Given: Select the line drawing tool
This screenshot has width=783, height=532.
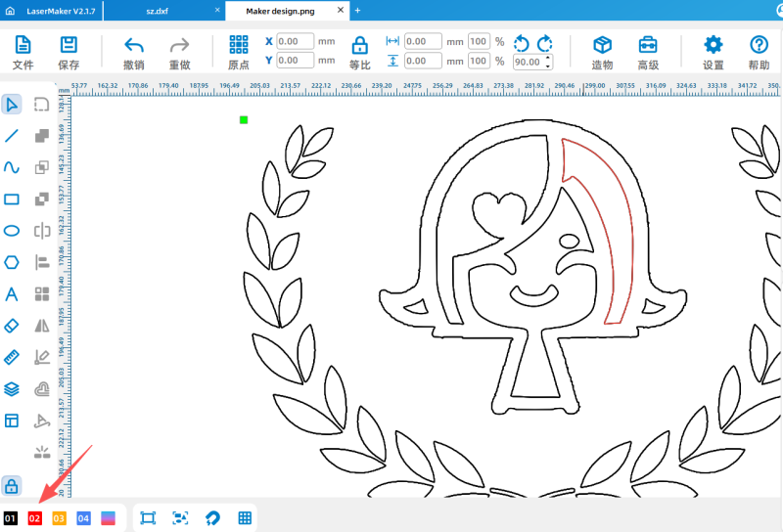Looking at the screenshot, I should [12, 136].
